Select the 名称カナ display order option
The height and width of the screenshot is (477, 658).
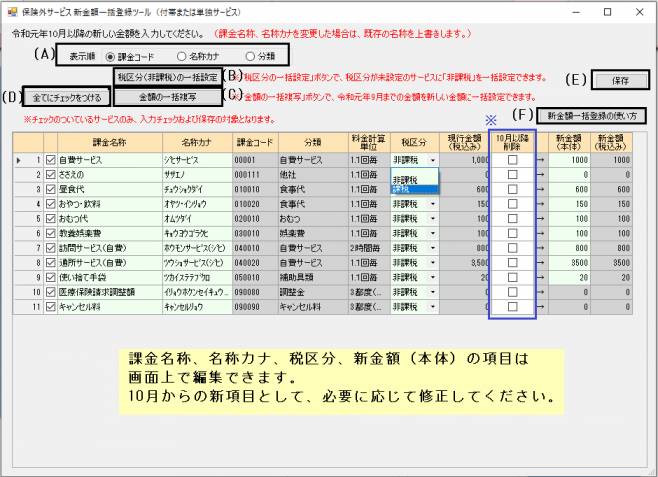point(181,56)
